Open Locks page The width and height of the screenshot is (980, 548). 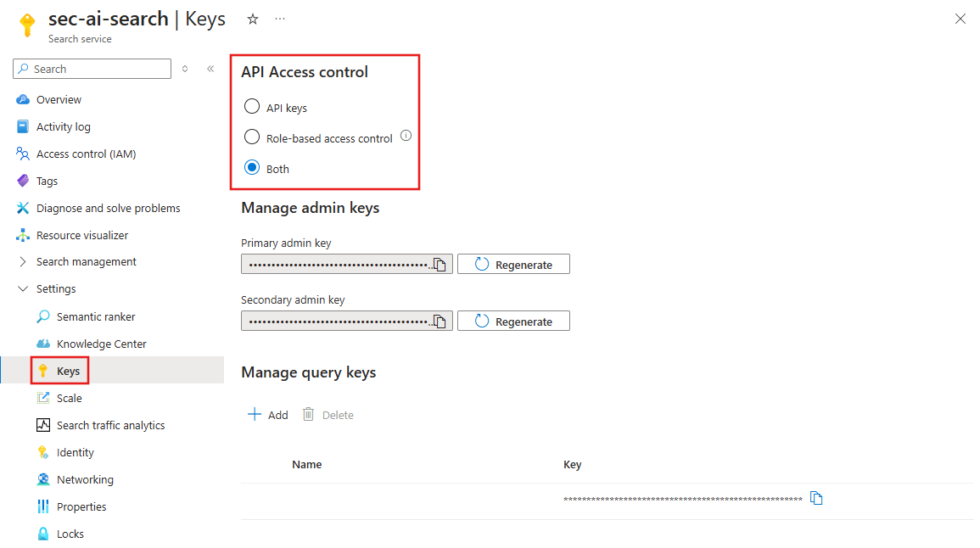coord(70,534)
